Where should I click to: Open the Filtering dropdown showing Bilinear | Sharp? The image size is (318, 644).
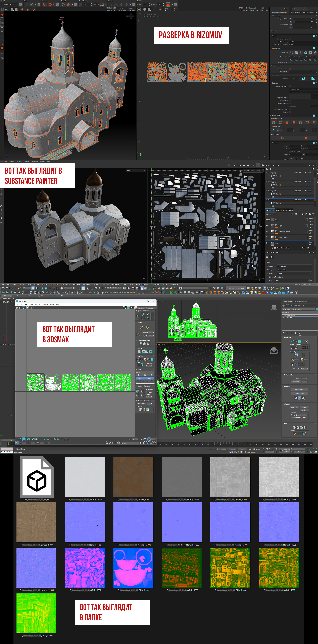[x=294, y=270]
